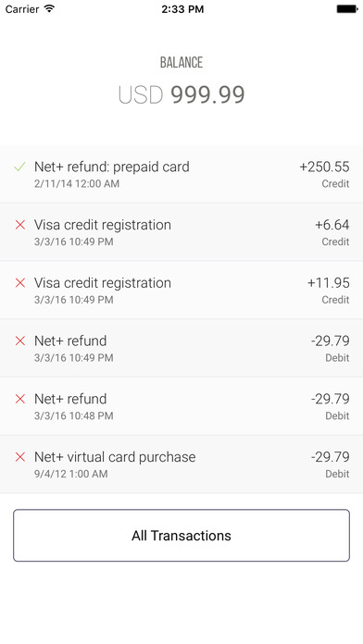363x644 pixels.
Task: Tap the green checkmark on prepaid card refund
Action: click(x=19, y=167)
